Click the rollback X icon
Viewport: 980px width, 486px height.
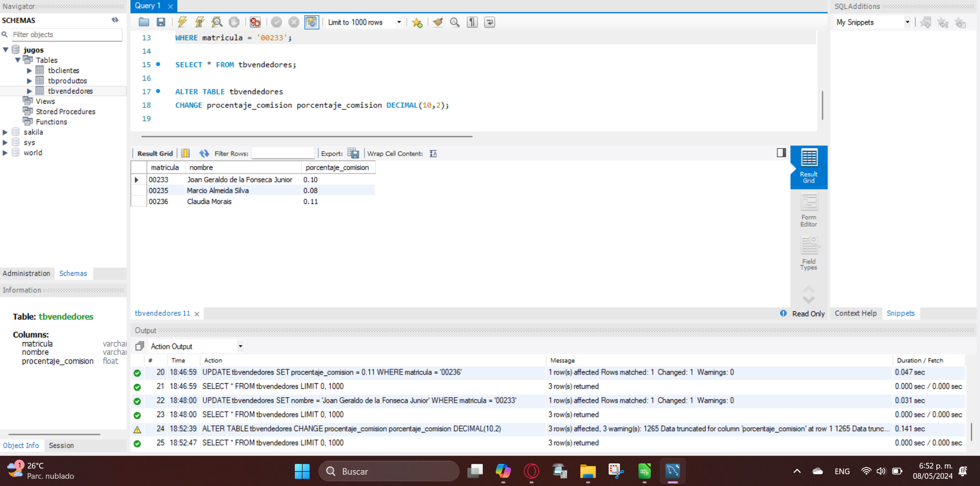click(294, 22)
